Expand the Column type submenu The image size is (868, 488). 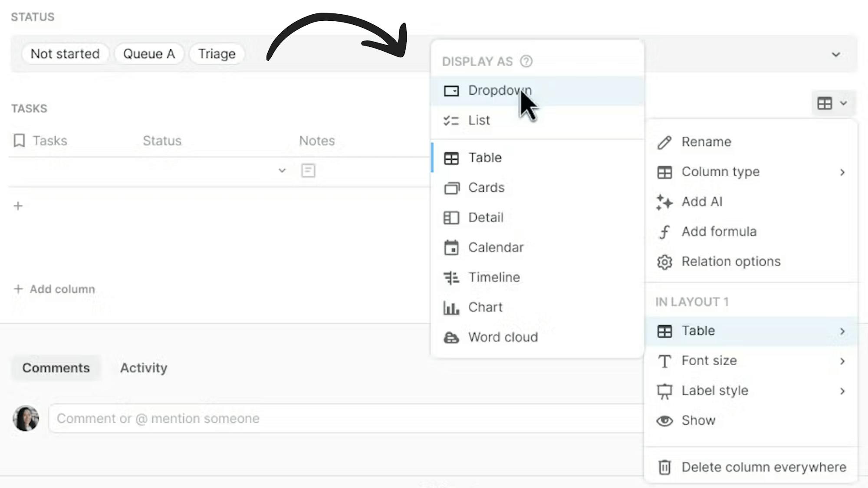click(842, 172)
